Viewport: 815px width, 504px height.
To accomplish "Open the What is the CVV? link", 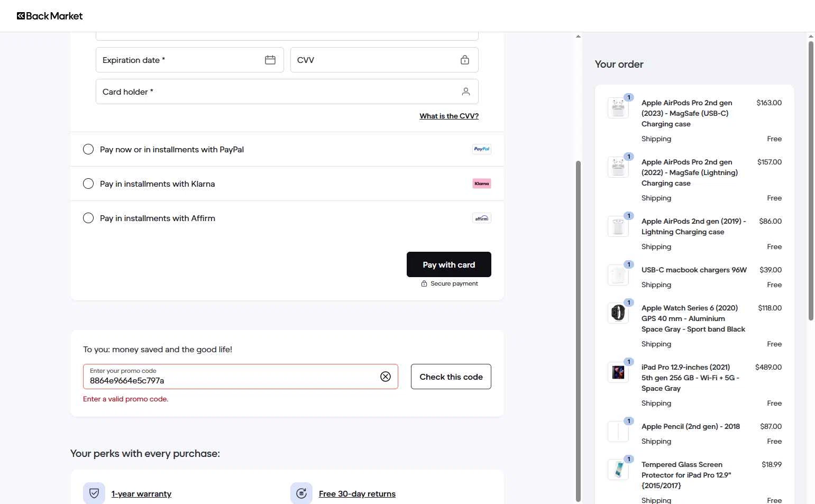I will click(x=449, y=116).
